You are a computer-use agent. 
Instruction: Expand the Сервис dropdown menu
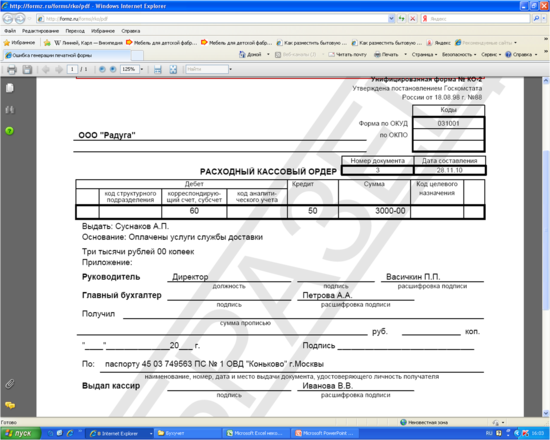(x=491, y=54)
